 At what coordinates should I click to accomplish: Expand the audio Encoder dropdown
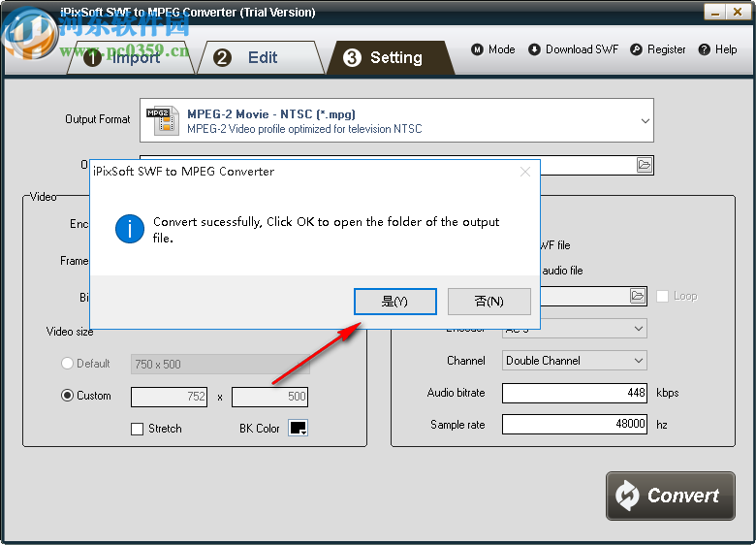[x=639, y=329]
